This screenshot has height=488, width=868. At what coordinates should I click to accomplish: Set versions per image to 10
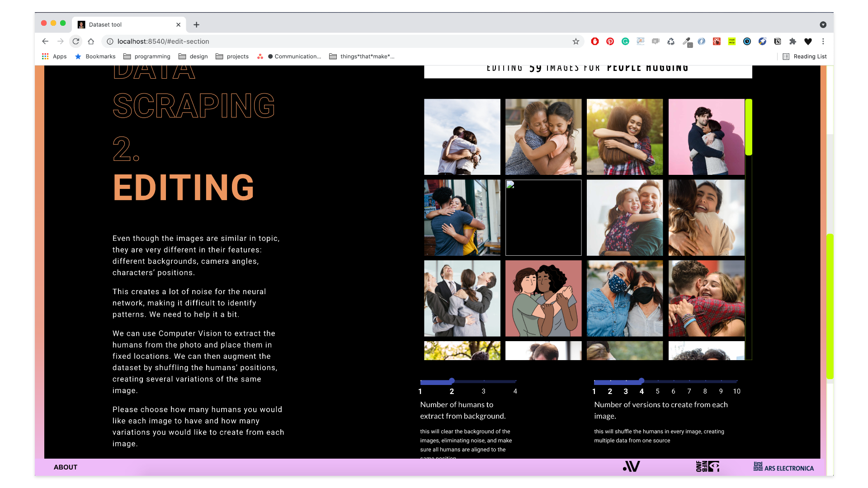pyautogui.click(x=737, y=391)
